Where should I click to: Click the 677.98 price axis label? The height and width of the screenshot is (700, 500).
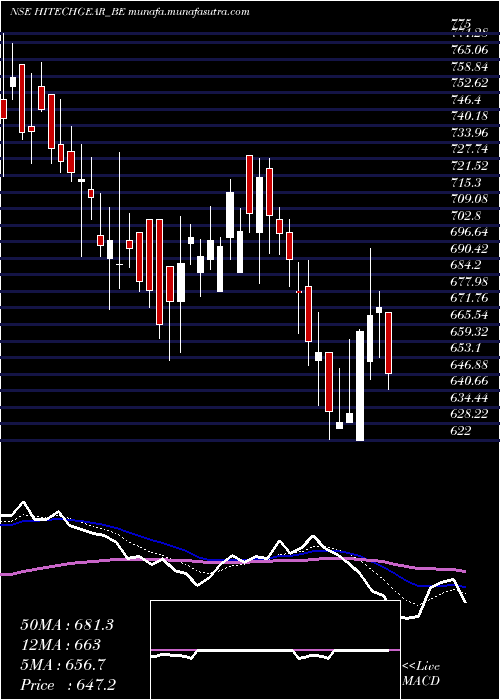pos(470,281)
